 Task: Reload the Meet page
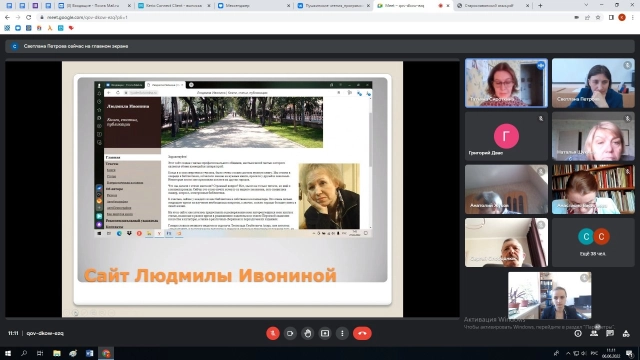click(x=29, y=18)
